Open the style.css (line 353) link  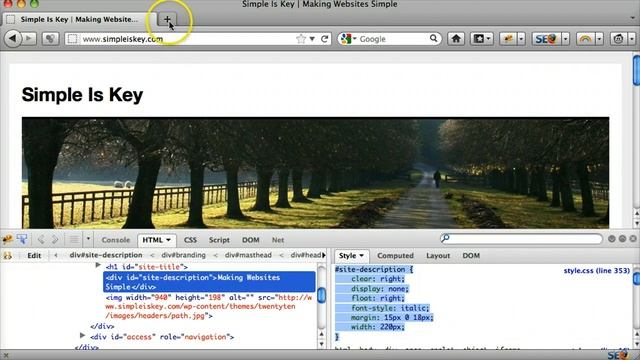(x=597, y=270)
